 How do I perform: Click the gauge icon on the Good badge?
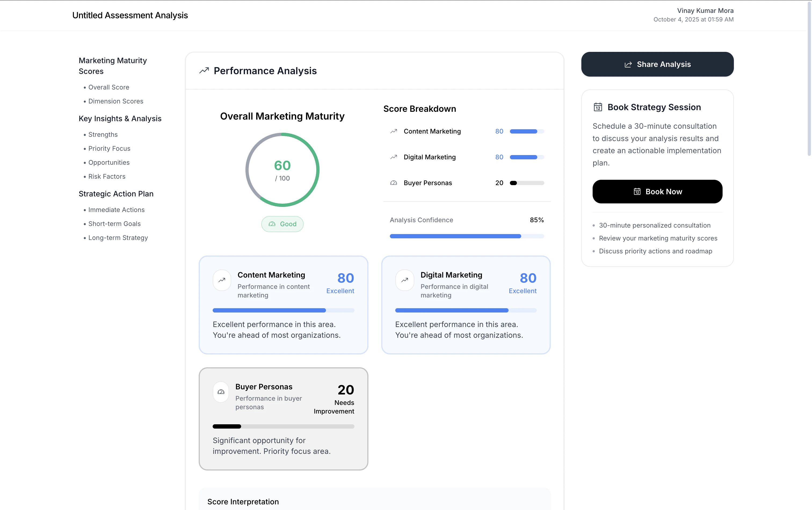click(272, 224)
